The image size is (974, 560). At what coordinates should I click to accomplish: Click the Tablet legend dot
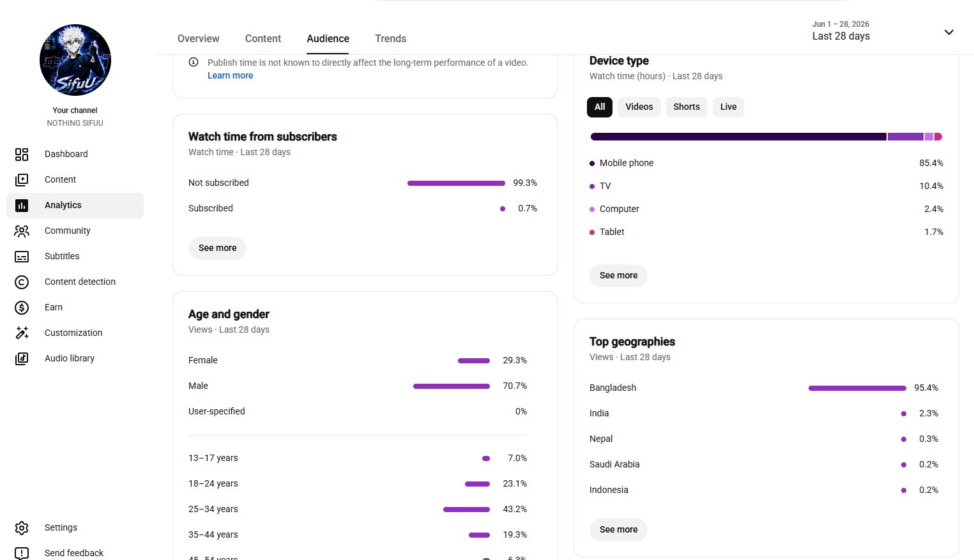click(x=592, y=232)
